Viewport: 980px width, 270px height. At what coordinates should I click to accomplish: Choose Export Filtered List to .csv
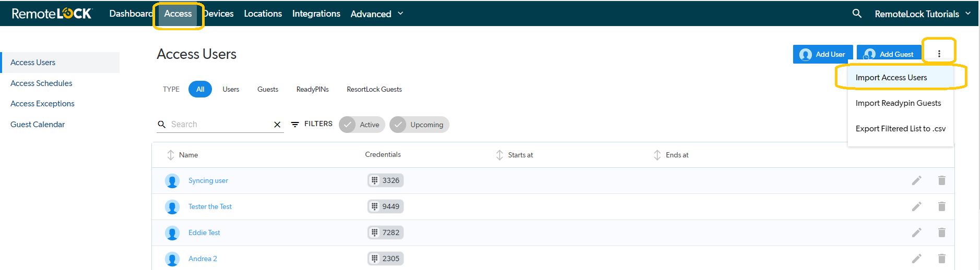pos(900,129)
